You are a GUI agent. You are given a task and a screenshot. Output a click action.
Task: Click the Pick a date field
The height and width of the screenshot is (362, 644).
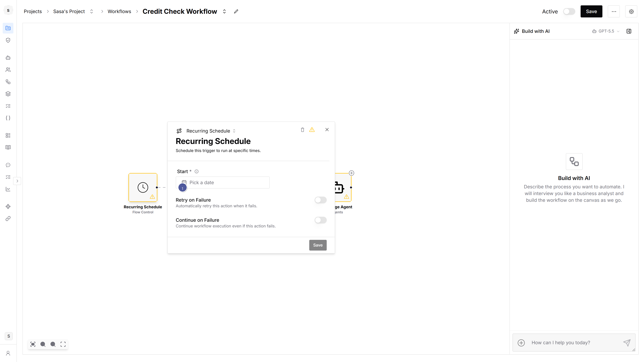[x=223, y=183]
